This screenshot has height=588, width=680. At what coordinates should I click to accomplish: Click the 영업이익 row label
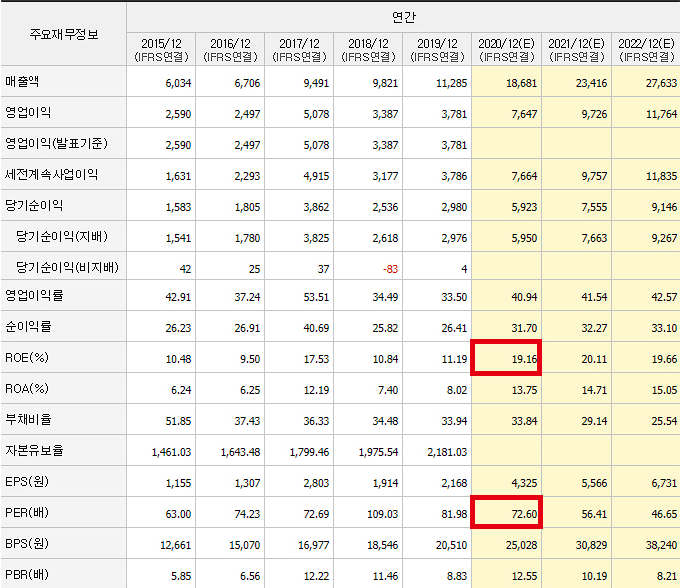click(x=28, y=113)
